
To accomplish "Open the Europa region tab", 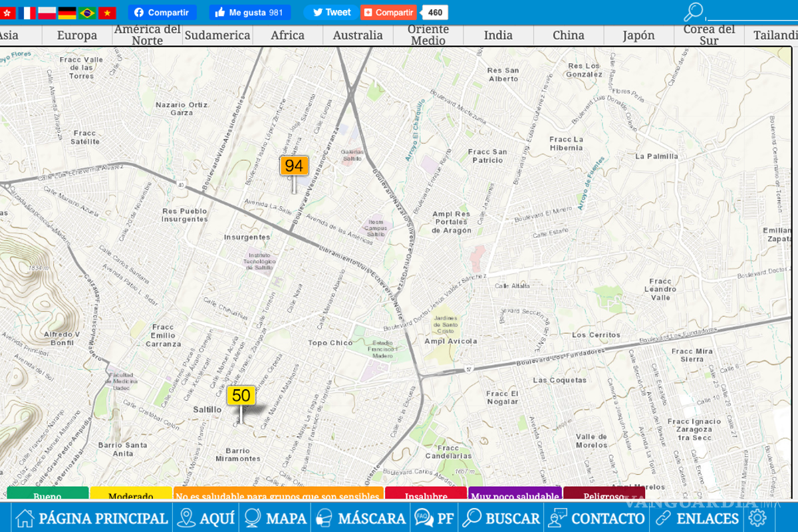I will (77, 35).
